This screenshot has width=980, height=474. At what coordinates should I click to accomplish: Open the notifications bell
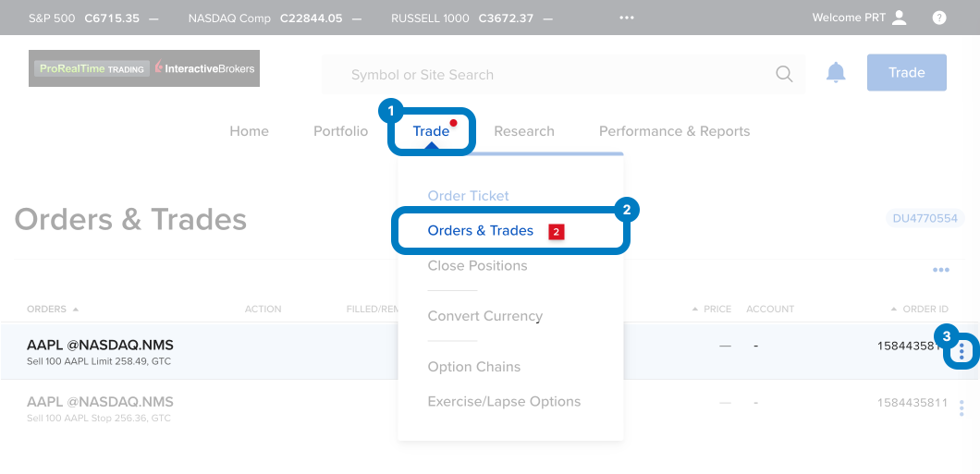point(836,73)
